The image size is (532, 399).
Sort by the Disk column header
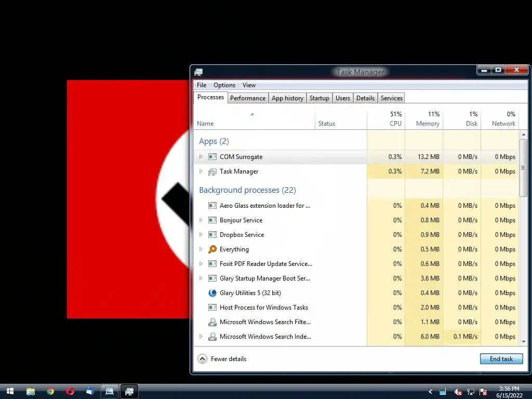[462, 120]
